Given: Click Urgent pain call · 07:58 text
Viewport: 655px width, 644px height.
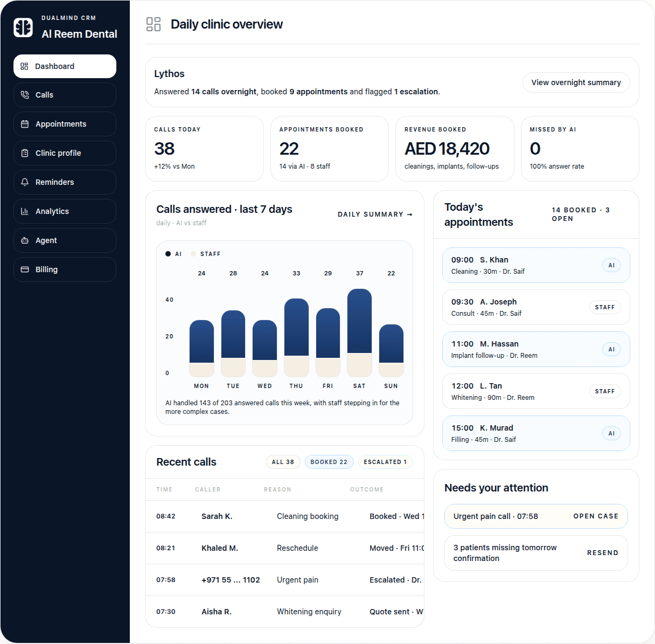Looking at the screenshot, I should pos(496,516).
